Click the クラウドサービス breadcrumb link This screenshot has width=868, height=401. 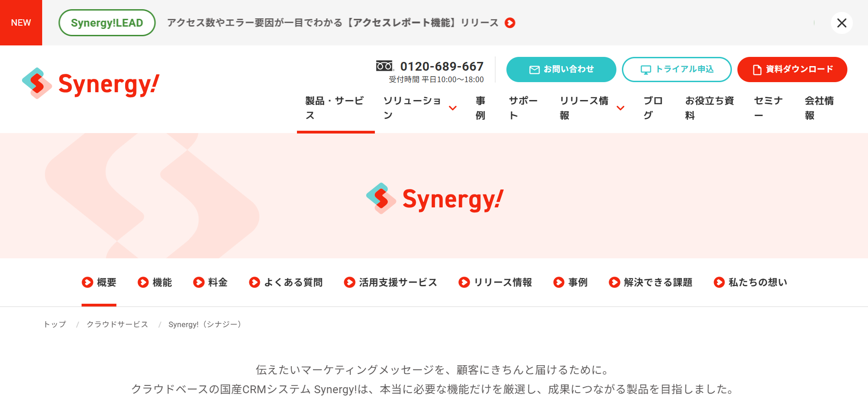[117, 324]
